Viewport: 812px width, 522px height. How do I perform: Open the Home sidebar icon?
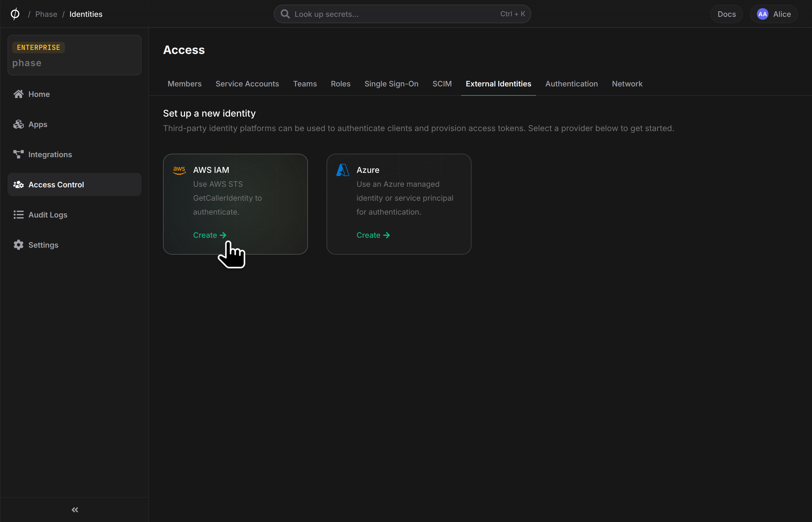point(19,94)
